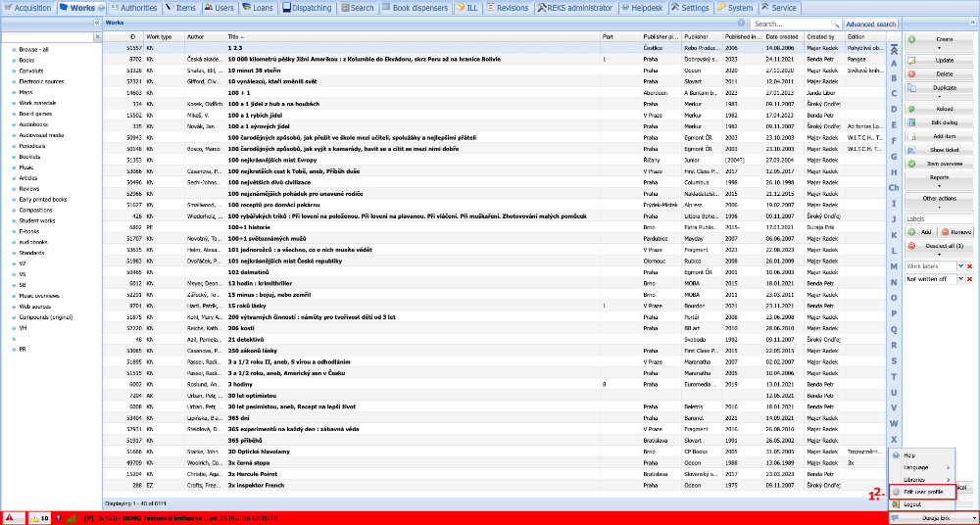Click the Item overview button
Viewport: 980px width, 525px height.
pyautogui.click(x=940, y=164)
